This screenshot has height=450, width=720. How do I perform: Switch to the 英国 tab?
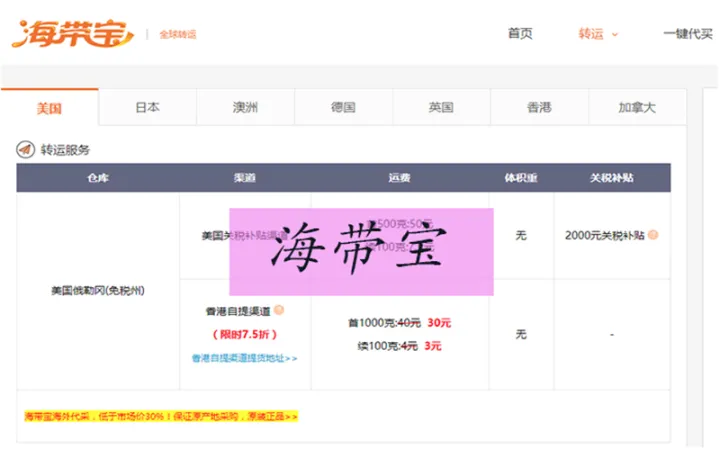click(x=441, y=107)
